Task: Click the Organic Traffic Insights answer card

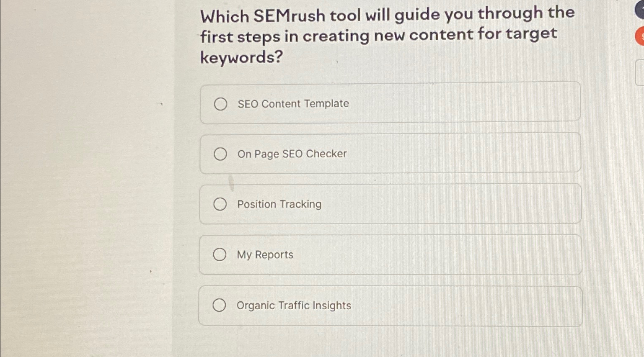Action: point(390,305)
